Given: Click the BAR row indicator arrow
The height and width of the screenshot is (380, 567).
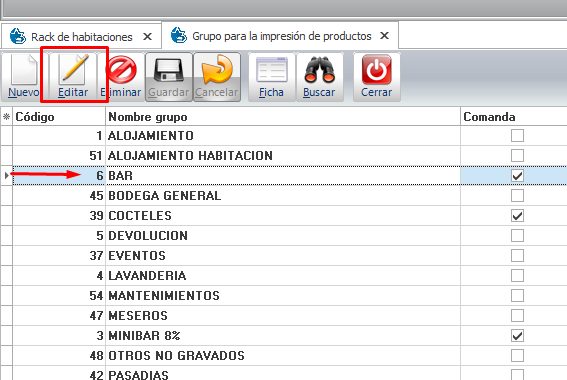Looking at the screenshot, I should tap(6, 176).
